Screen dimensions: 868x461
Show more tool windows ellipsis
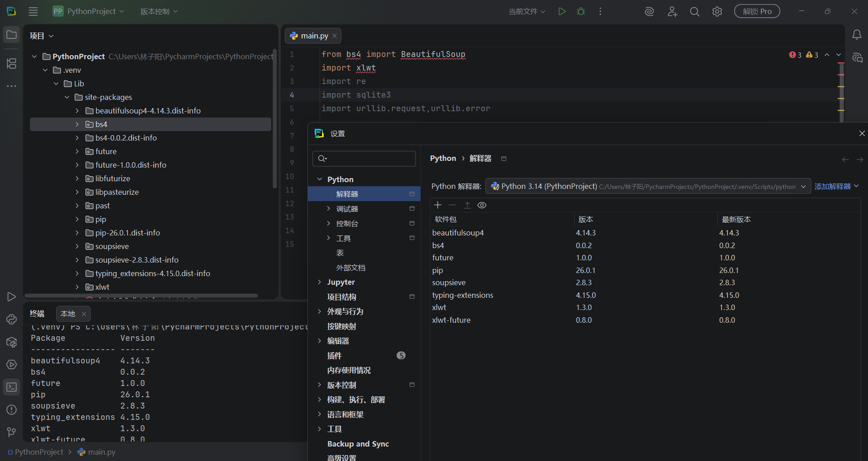coord(12,85)
